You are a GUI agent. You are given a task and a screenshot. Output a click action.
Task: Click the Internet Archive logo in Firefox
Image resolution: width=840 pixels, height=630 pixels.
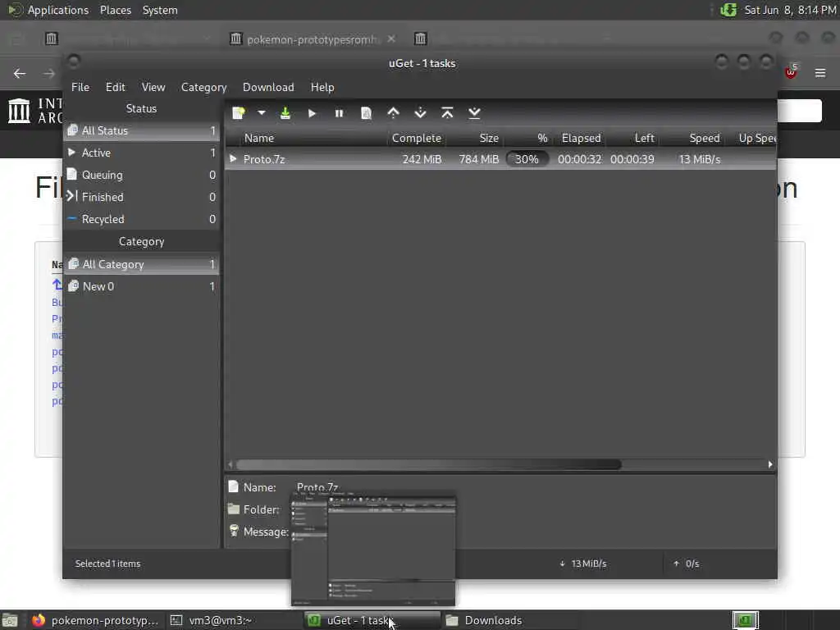tap(35, 111)
